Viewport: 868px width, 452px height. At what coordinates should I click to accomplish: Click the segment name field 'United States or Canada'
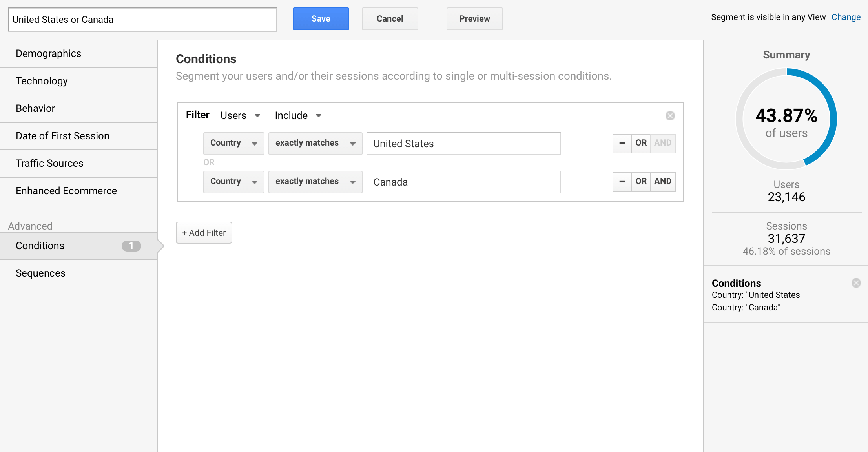[x=142, y=19]
